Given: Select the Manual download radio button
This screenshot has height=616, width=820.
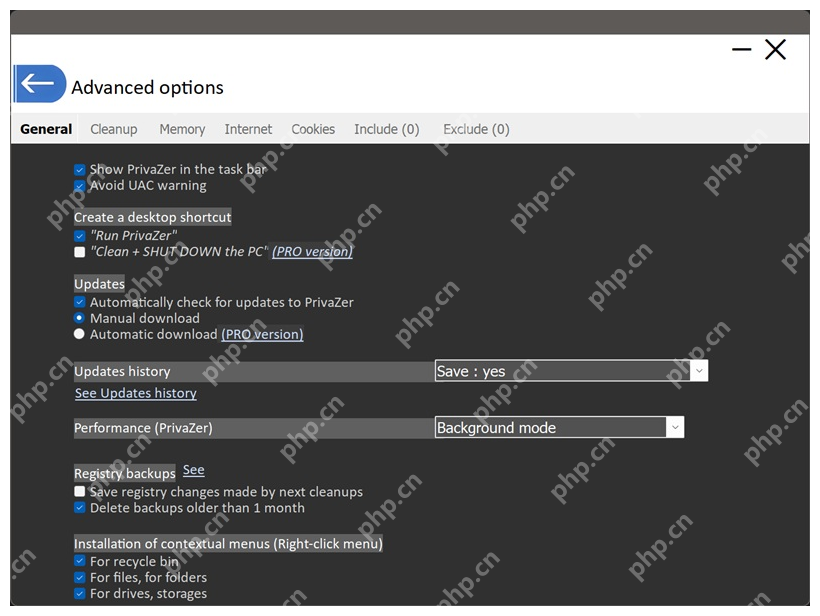Looking at the screenshot, I should (79, 318).
